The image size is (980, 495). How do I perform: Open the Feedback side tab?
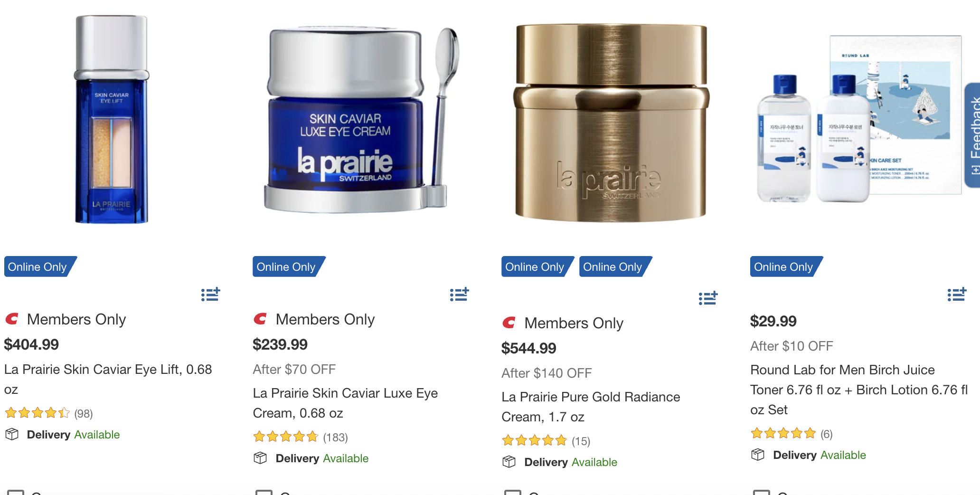[973, 135]
